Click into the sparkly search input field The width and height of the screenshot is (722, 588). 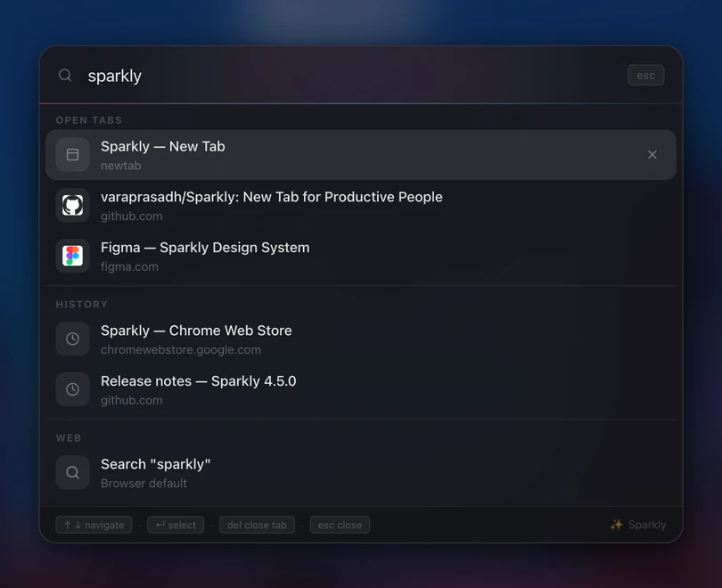point(350,76)
